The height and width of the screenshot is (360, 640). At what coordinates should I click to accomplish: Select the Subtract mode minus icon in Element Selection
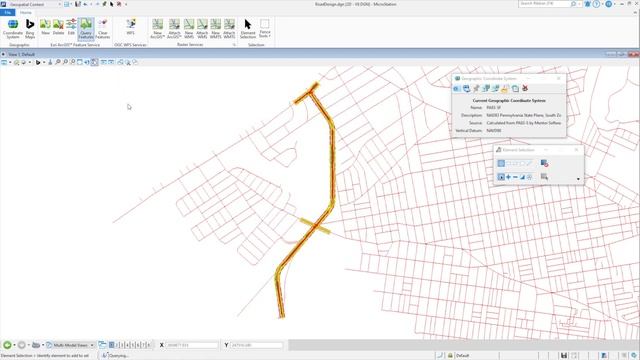point(515,177)
